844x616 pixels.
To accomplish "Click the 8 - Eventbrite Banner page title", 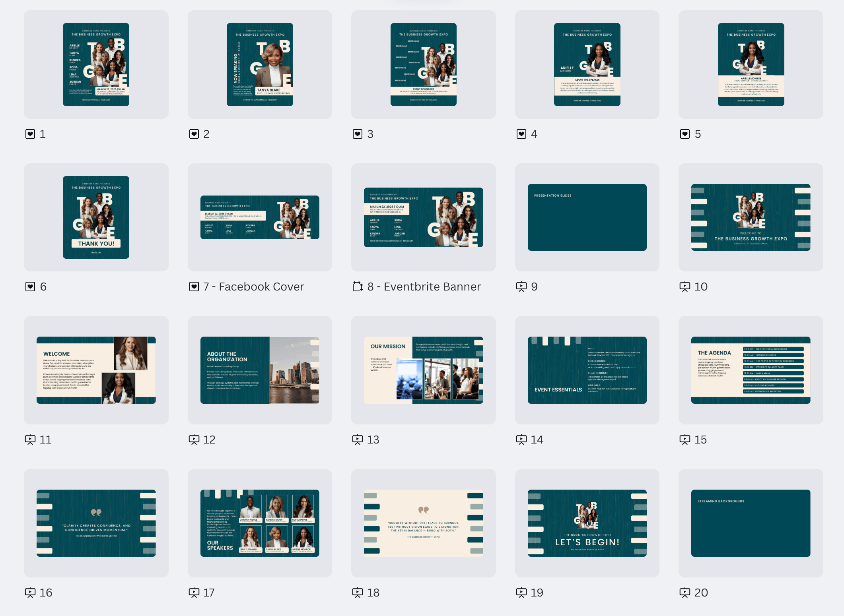I will point(424,287).
